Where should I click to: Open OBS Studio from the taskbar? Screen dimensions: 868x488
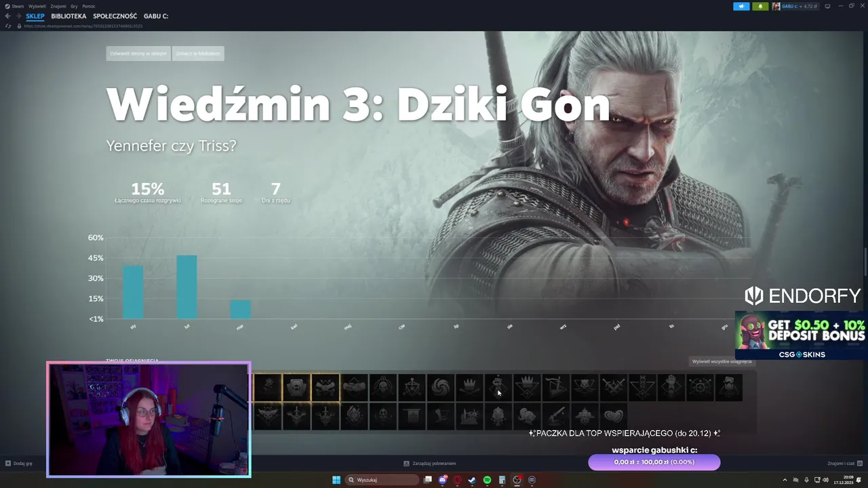click(517, 480)
